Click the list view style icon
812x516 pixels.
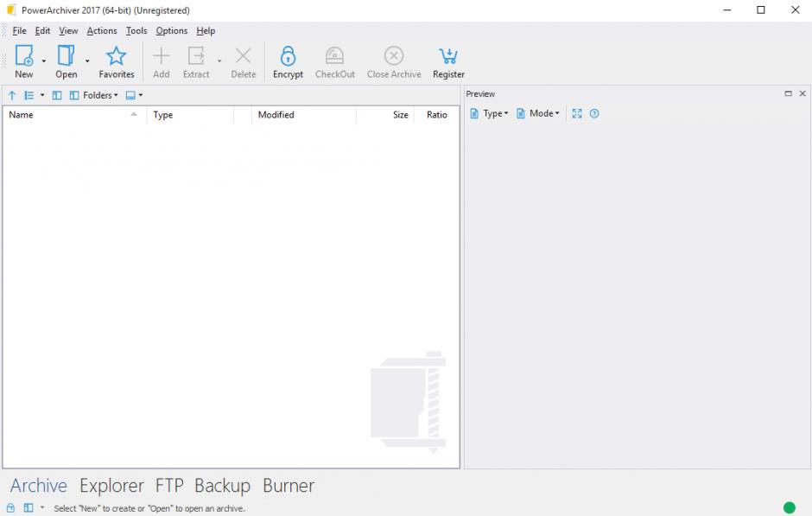[x=29, y=95]
